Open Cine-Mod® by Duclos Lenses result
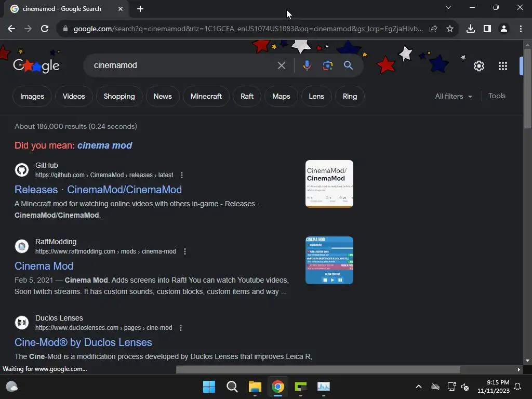The image size is (532, 399). pyautogui.click(x=83, y=342)
